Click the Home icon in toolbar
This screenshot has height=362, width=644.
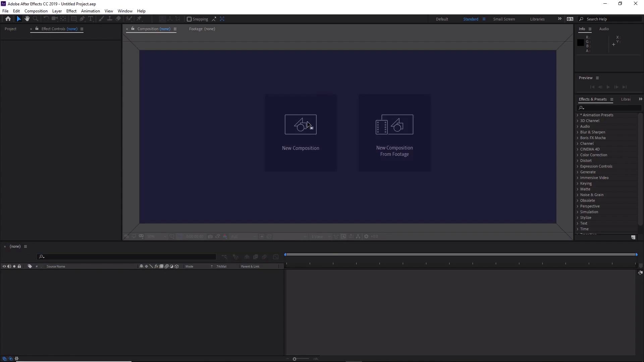tap(8, 19)
